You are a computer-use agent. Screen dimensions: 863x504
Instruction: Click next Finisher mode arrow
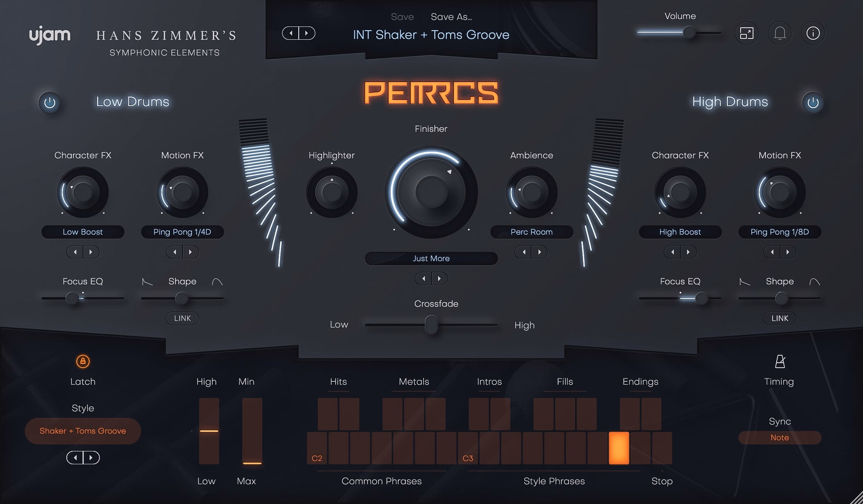(x=440, y=278)
